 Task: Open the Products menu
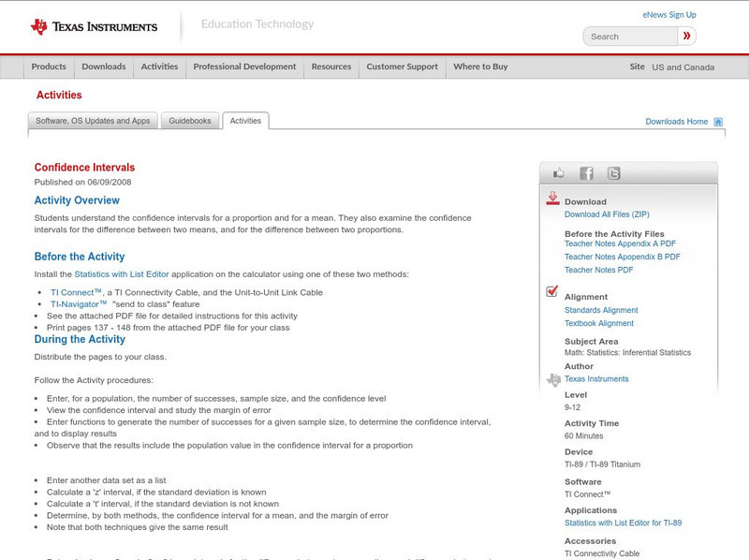pyautogui.click(x=49, y=66)
